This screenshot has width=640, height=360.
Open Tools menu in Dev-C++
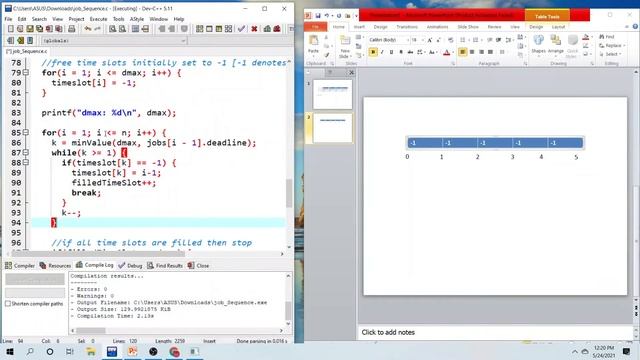118,19
